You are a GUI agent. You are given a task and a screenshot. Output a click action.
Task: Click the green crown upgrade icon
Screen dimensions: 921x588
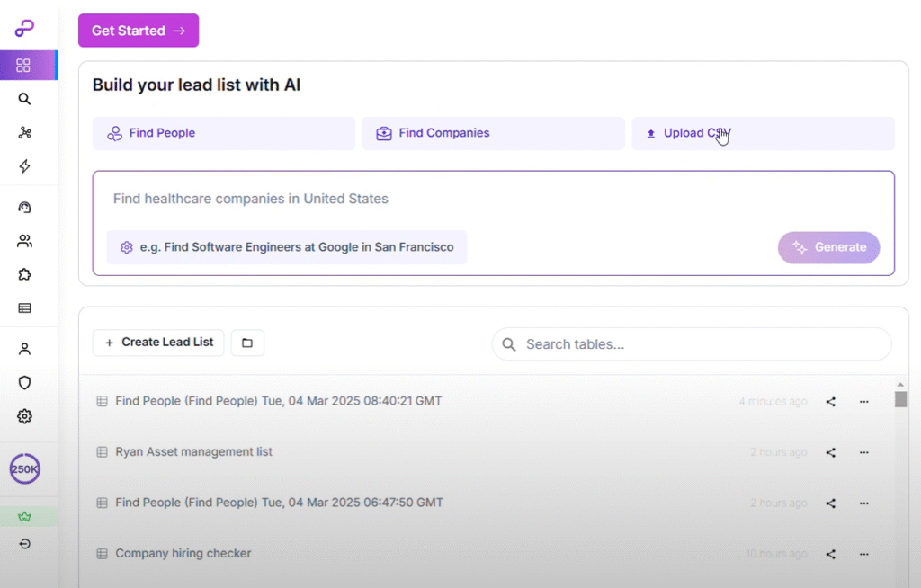24,517
